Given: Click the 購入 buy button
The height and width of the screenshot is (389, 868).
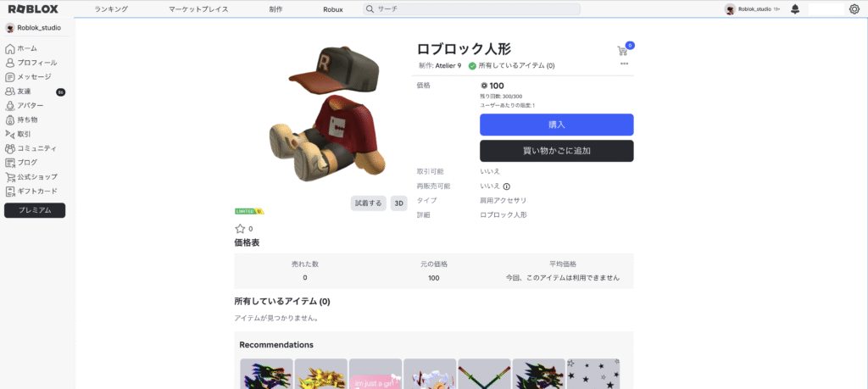Looking at the screenshot, I should 556,125.
